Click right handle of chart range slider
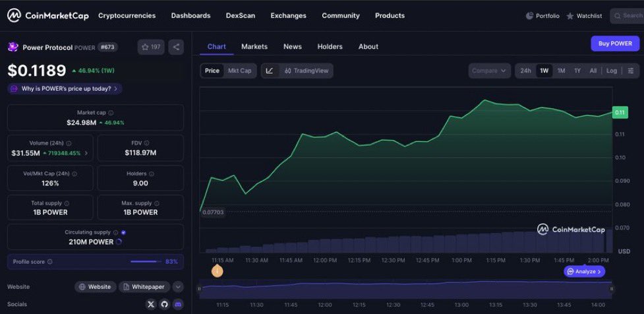This screenshot has width=644, height=314. click(612, 289)
